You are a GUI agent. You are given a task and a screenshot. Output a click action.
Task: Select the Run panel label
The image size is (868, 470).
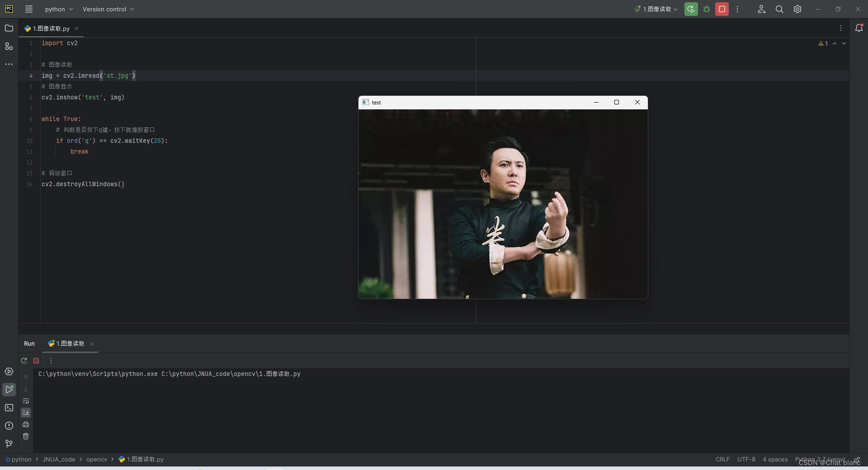click(x=29, y=343)
